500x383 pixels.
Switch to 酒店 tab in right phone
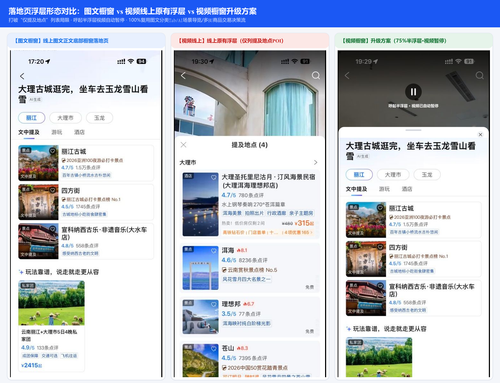click(407, 189)
